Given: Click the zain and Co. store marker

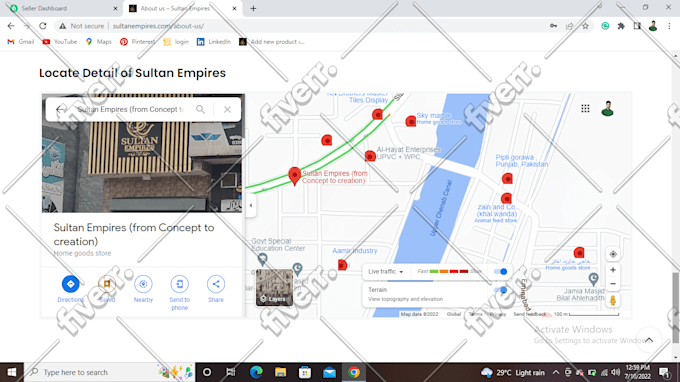Looking at the screenshot, I should point(506,199).
